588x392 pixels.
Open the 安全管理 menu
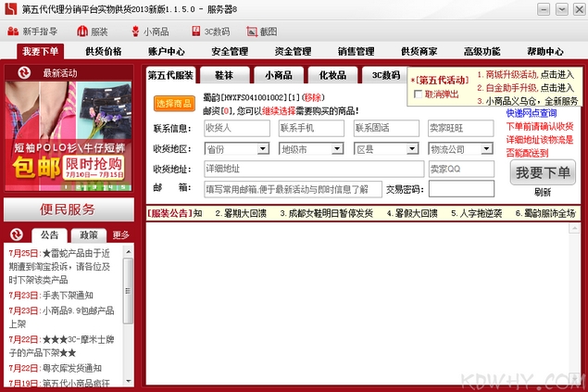click(x=230, y=51)
